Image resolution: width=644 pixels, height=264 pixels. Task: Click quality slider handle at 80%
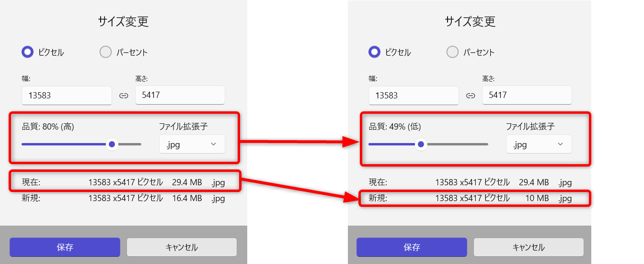112,144
